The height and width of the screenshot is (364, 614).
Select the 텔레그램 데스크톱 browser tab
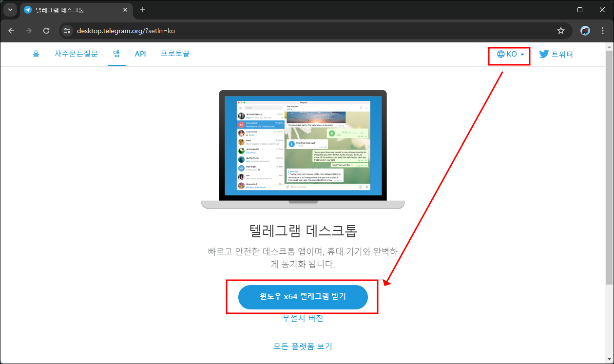click(x=76, y=10)
